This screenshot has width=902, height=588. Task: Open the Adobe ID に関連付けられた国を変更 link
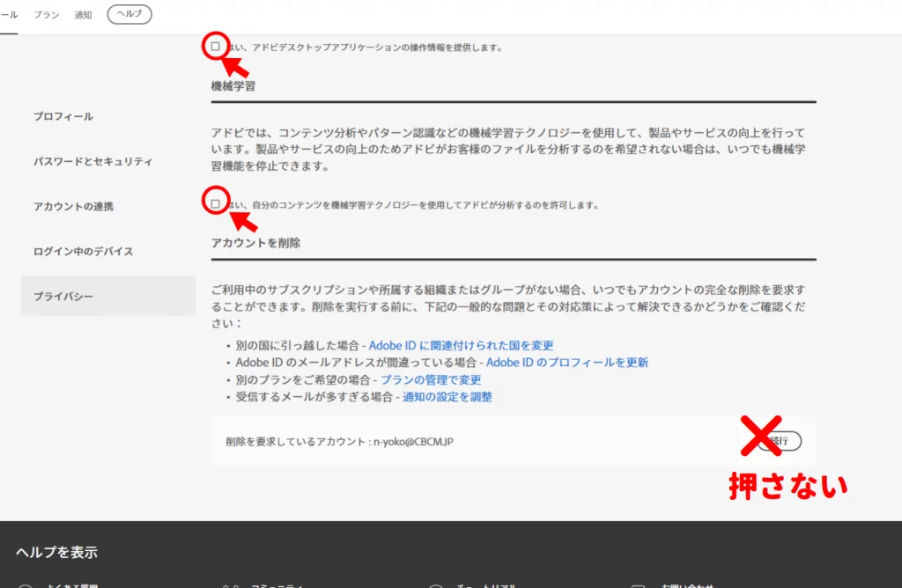(461, 345)
